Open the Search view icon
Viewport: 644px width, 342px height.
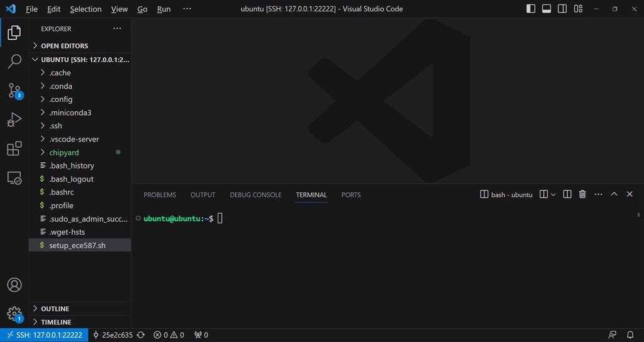[x=14, y=61]
